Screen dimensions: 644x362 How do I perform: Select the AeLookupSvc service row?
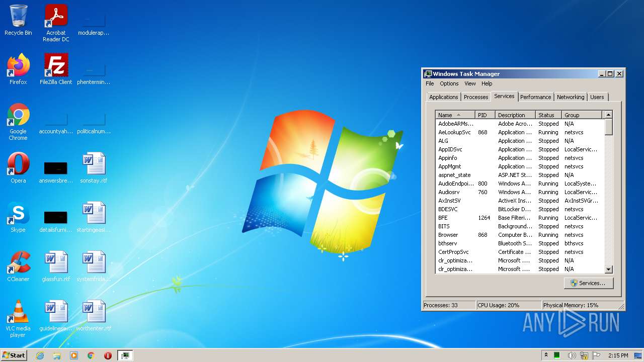[x=519, y=132]
